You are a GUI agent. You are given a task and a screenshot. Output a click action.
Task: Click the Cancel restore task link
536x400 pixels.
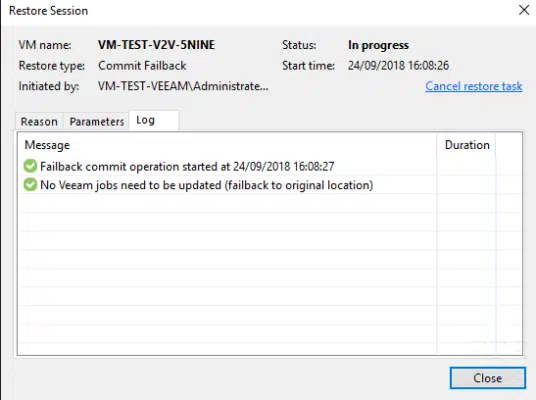473,86
